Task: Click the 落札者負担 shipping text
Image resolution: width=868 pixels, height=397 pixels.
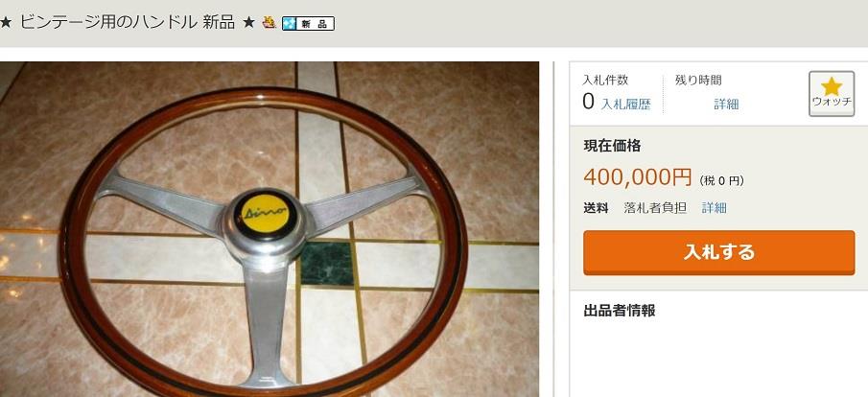Action: point(655,208)
